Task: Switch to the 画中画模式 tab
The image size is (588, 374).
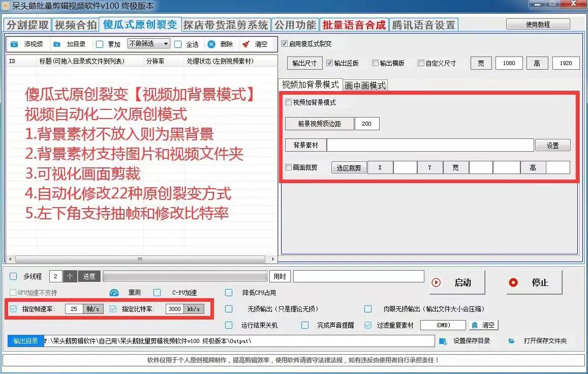Action: point(365,84)
